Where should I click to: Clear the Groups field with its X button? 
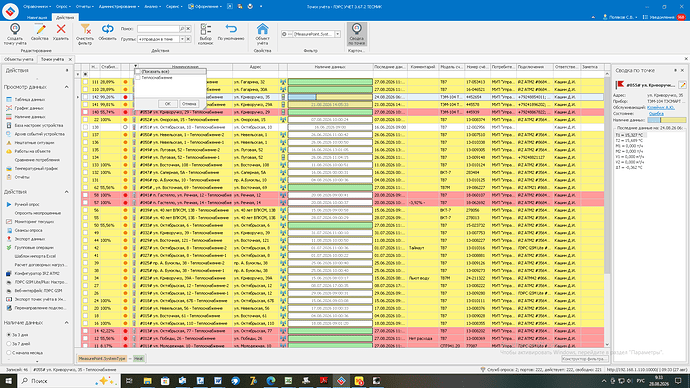188,39
